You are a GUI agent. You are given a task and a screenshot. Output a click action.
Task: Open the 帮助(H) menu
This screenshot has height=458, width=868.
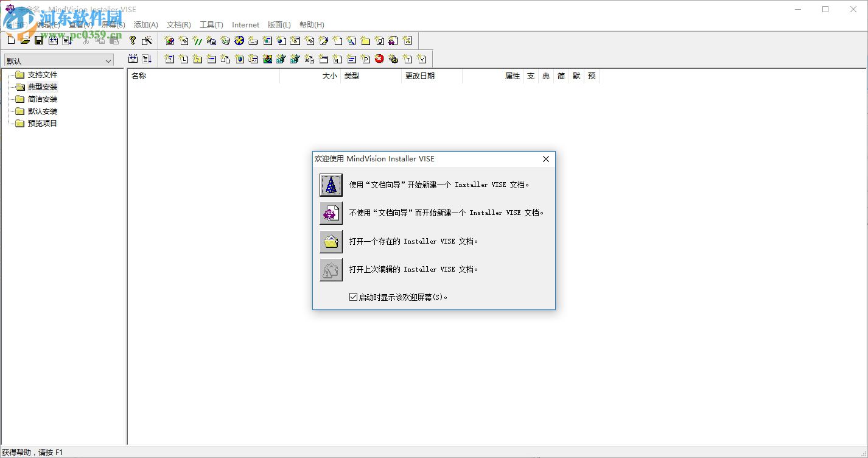click(312, 25)
